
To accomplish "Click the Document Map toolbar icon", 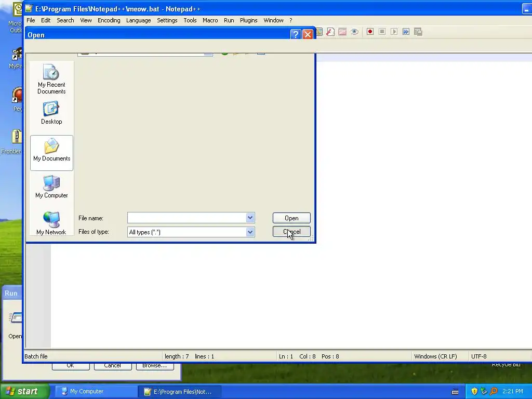I will tap(320, 32).
